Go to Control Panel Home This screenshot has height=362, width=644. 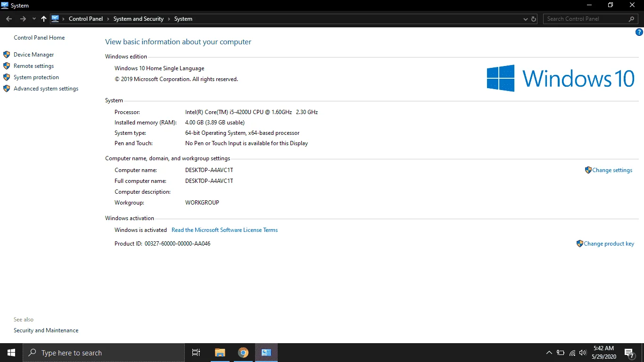(39, 38)
